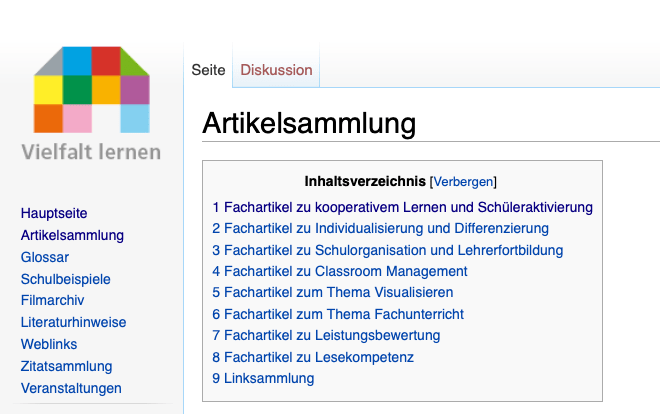Visit the Weblinks page

pyautogui.click(x=48, y=344)
